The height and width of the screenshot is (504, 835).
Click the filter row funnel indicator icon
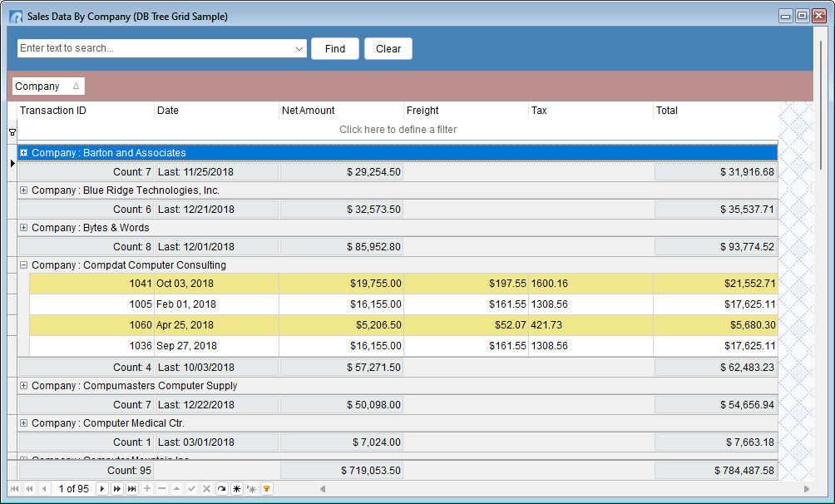(12, 132)
